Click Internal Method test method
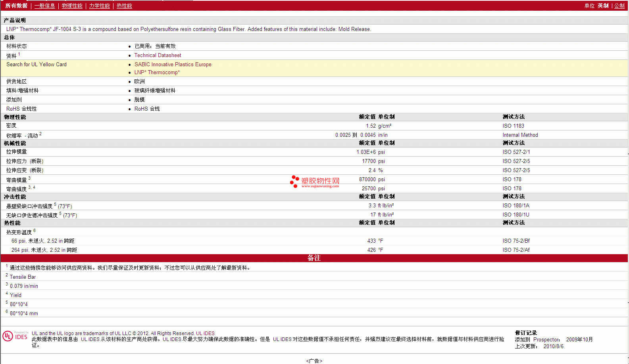The image size is (629, 364). click(x=520, y=135)
